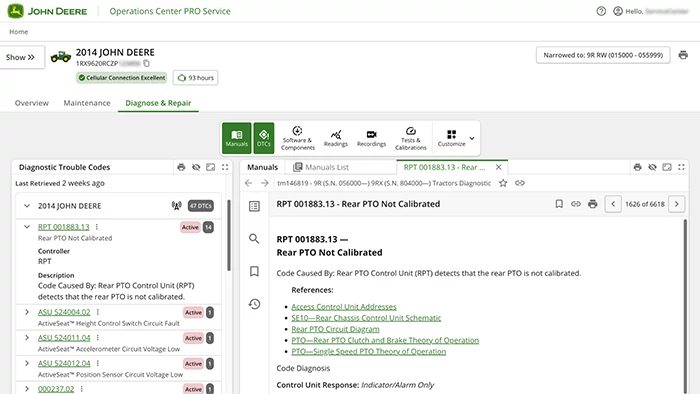Bookmark the RPT 001883.13 page
Viewport: 700px width, 394px height.
(x=559, y=204)
